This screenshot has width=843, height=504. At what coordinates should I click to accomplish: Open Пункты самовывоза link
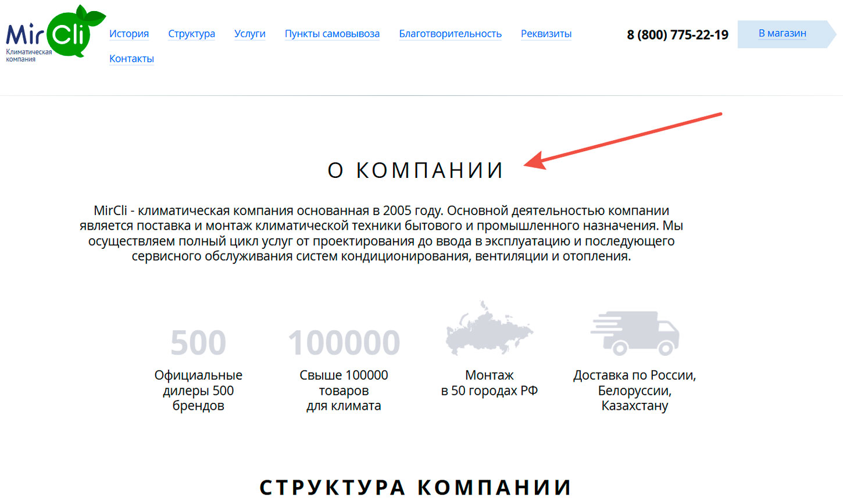click(332, 34)
